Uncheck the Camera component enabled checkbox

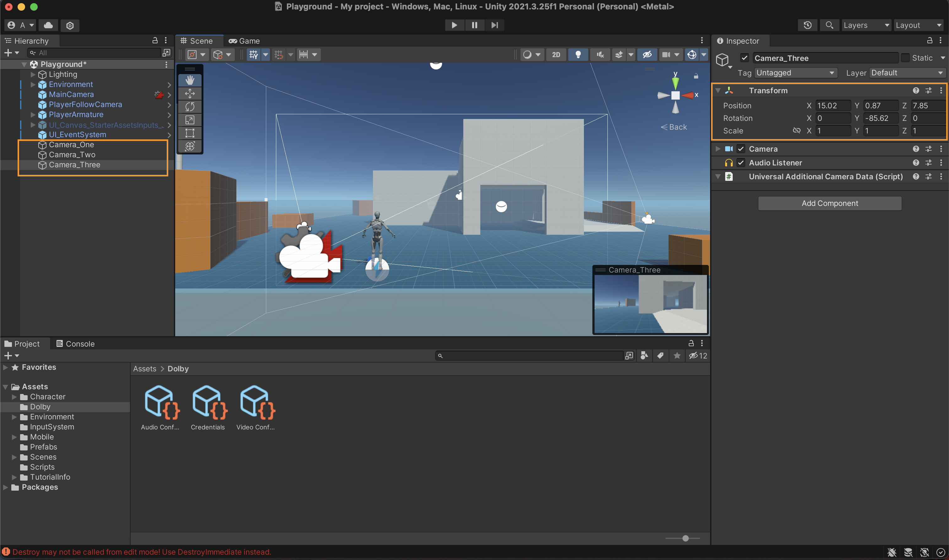tap(741, 149)
